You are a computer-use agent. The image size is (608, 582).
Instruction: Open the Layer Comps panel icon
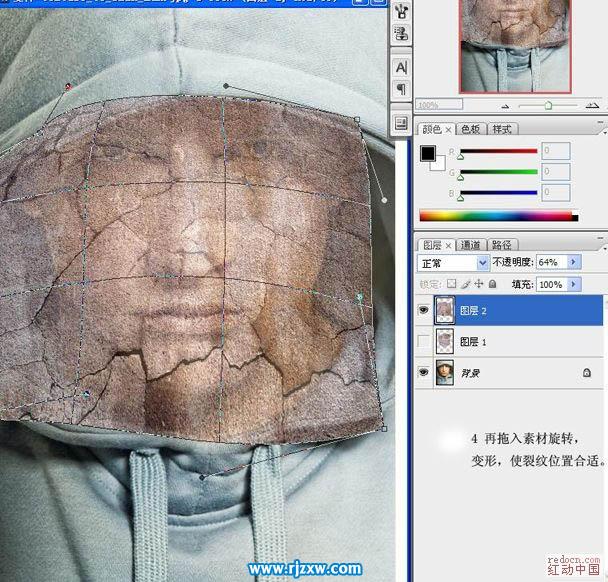click(x=401, y=124)
